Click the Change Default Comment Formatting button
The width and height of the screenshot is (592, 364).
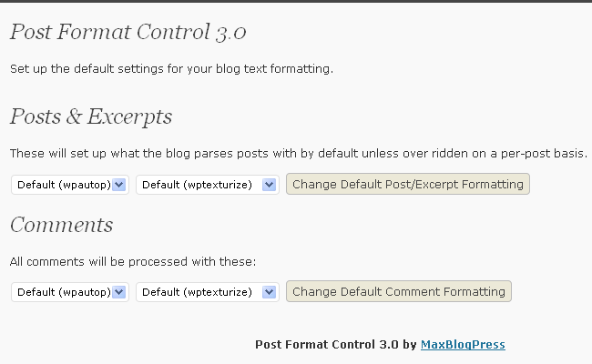[x=399, y=291]
